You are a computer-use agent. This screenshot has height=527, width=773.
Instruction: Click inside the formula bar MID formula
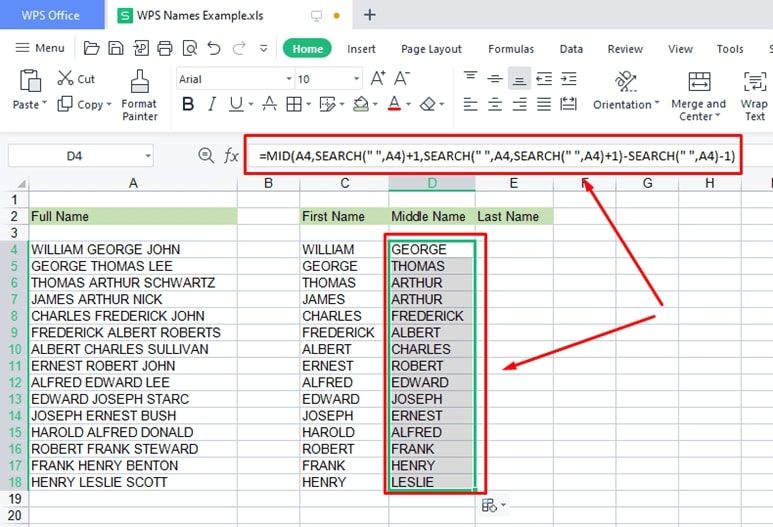pyautogui.click(x=497, y=156)
